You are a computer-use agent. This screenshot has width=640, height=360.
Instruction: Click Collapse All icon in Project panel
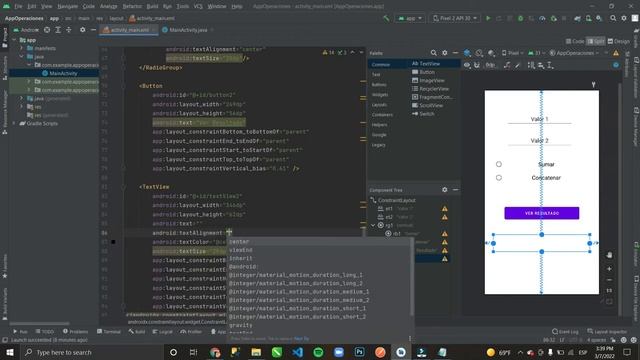[69, 30]
